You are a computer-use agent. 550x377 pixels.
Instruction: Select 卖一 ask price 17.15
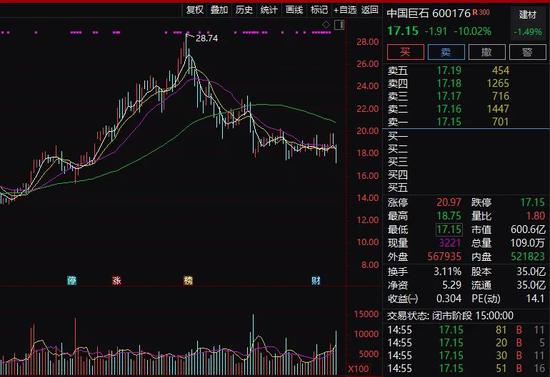449,122
